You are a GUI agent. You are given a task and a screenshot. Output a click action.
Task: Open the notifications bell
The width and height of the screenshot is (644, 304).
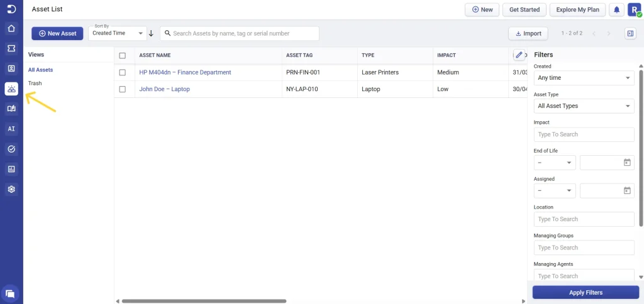coord(616,10)
